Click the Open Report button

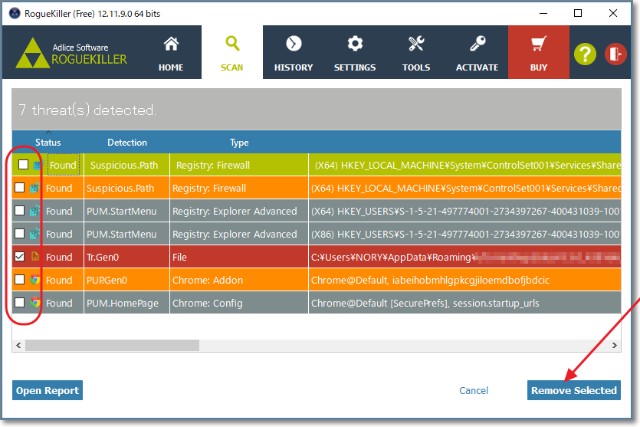coord(47,390)
